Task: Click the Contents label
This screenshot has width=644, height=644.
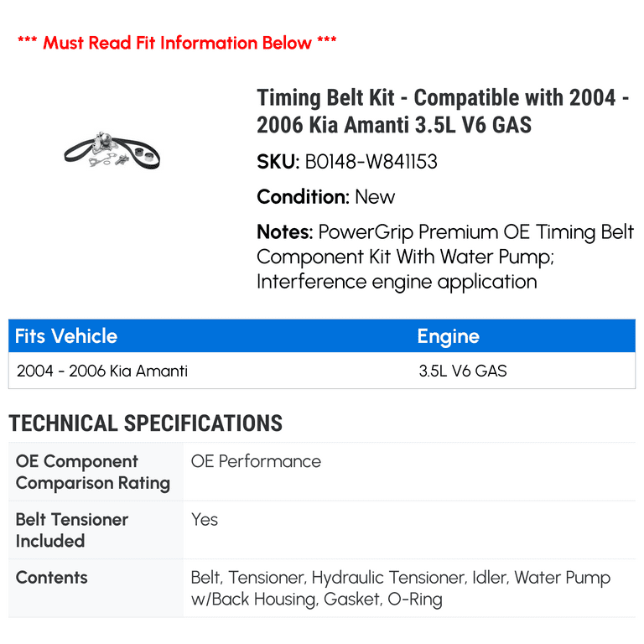Action: coord(52,578)
